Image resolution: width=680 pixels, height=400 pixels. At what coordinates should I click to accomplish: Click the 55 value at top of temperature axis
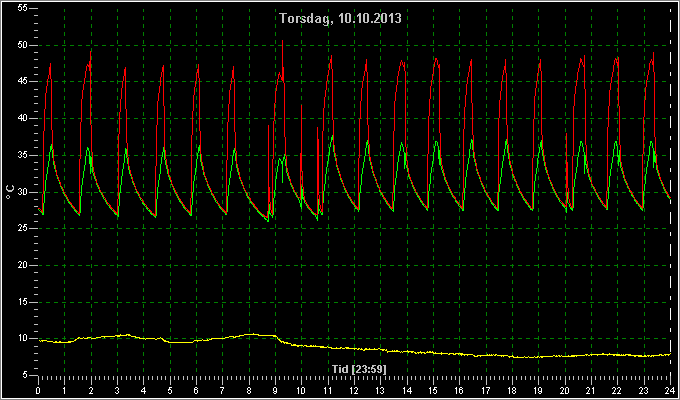tap(23, 9)
